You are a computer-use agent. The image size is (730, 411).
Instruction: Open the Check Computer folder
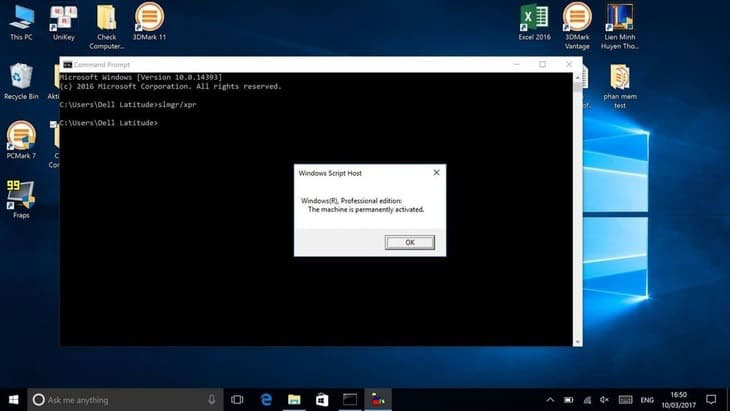107,27
